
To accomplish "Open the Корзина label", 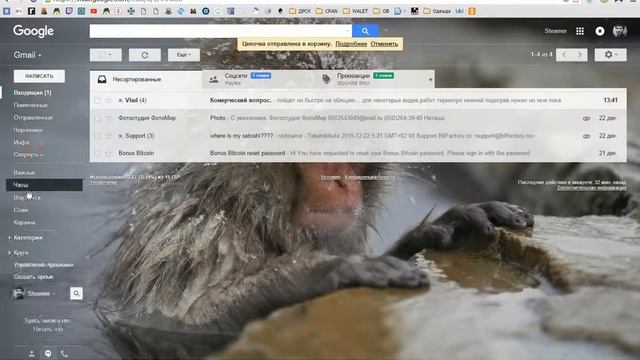I will coord(24,222).
